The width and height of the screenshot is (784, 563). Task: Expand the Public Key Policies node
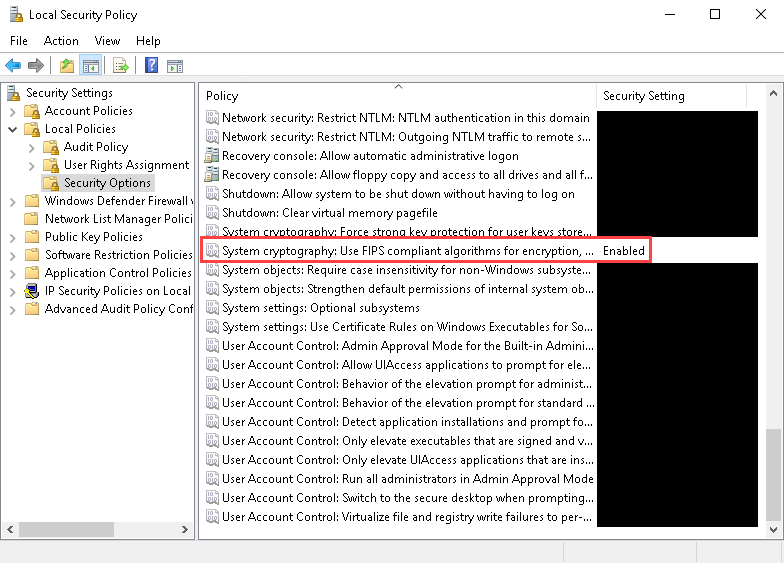click(12, 237)
